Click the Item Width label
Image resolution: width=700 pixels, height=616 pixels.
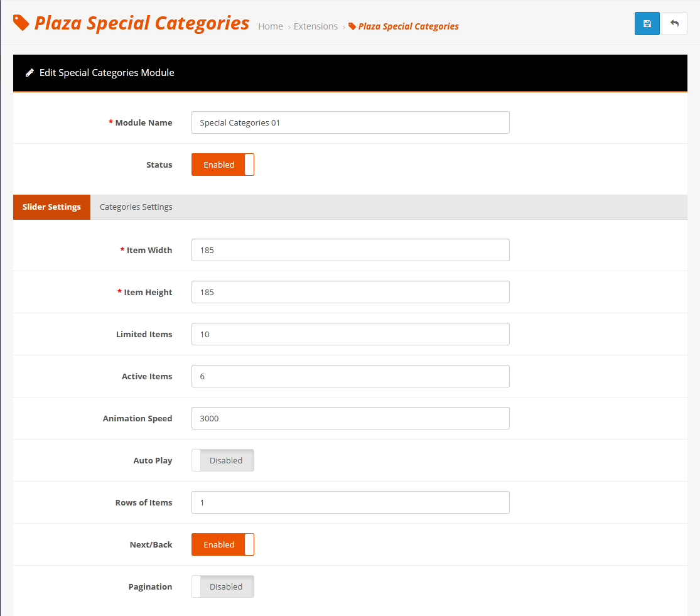149,250
